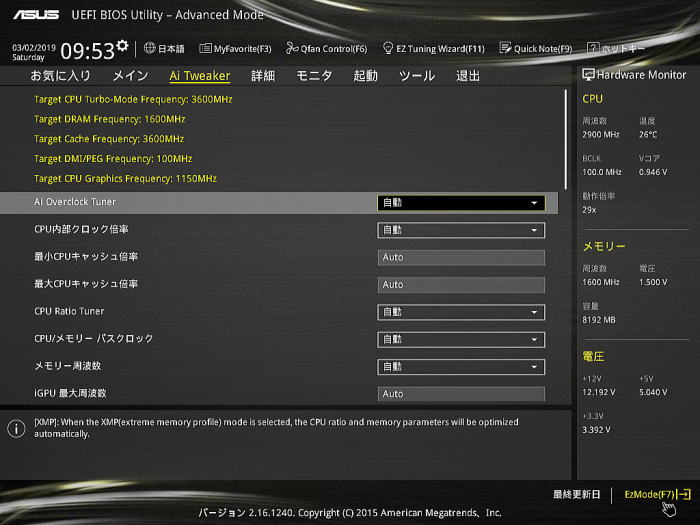The height and width of the screenshot is (525, 700).
Task: Click the Qfan Control fan icon
Action: (292, 48)
